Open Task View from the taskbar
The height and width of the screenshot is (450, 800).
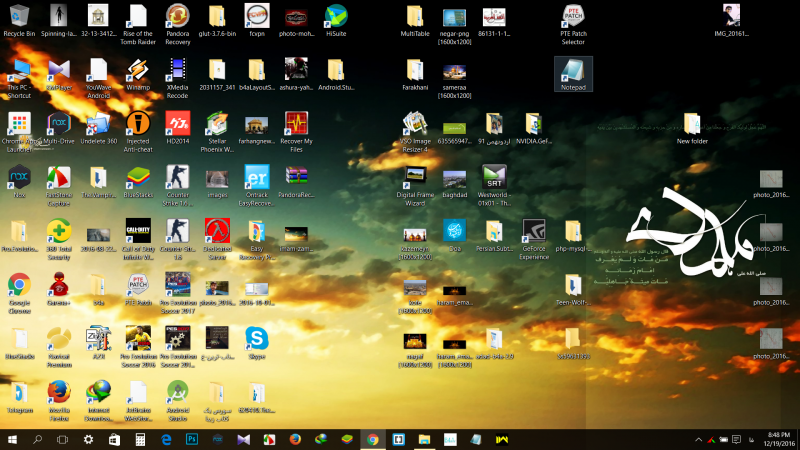point(62,440)
